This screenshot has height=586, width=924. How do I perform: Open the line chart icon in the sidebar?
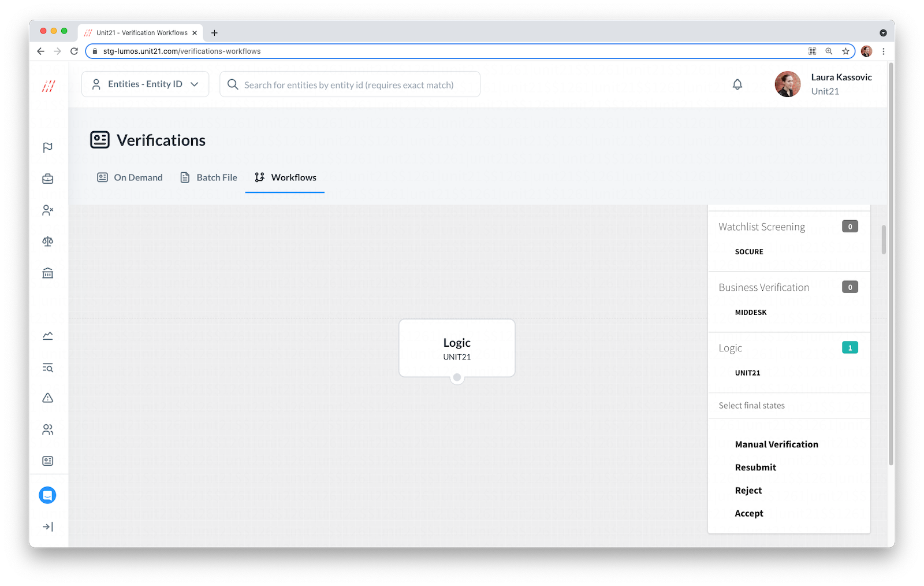click(48, 336)
